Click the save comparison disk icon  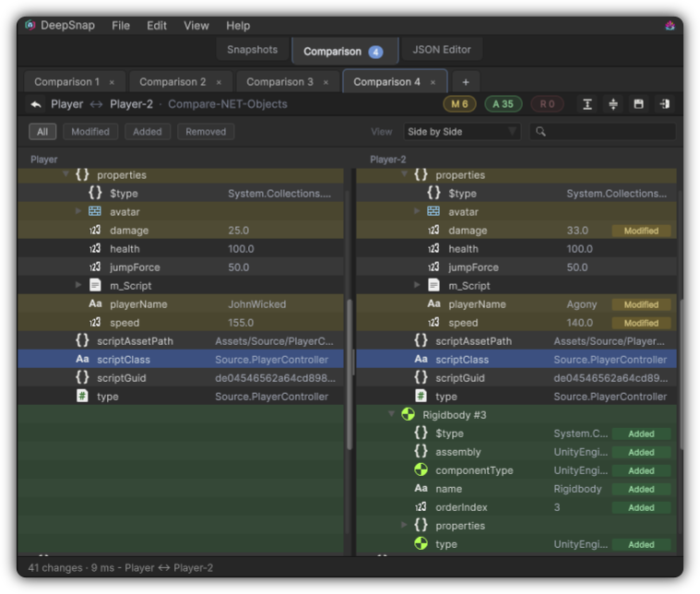[638, 104]
